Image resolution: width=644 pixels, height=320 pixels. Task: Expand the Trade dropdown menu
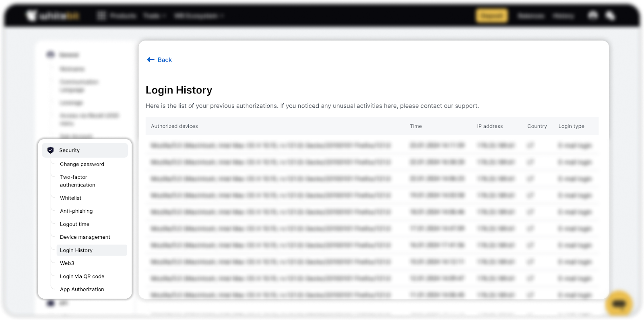click(155, 16)
